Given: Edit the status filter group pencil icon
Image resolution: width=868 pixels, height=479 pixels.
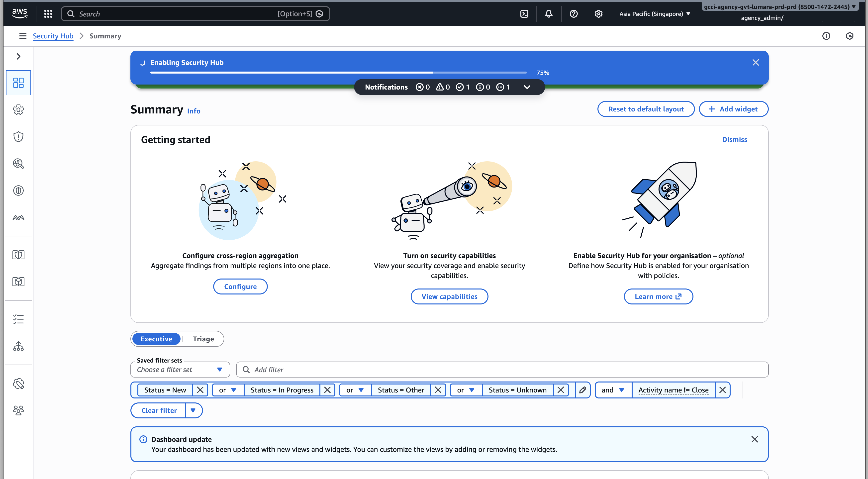Looking at the screenshot, I should (x=582, y=390).
